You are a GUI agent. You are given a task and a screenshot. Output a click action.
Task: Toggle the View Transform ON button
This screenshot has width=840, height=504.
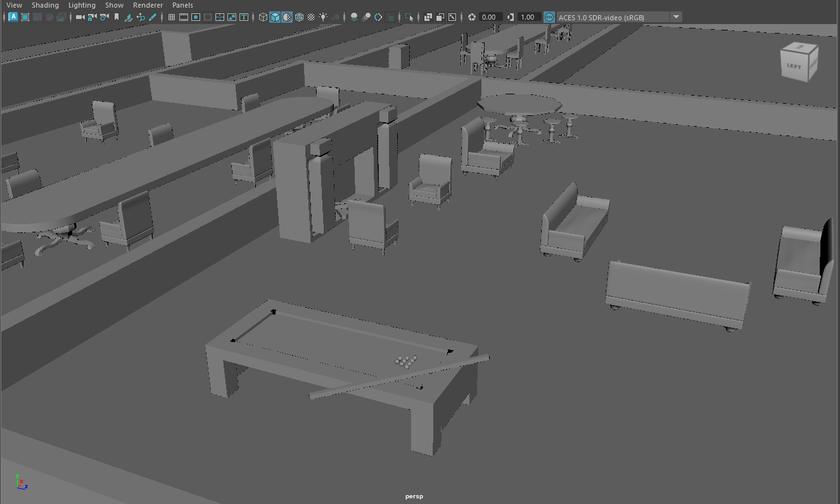tap(549, 17)
